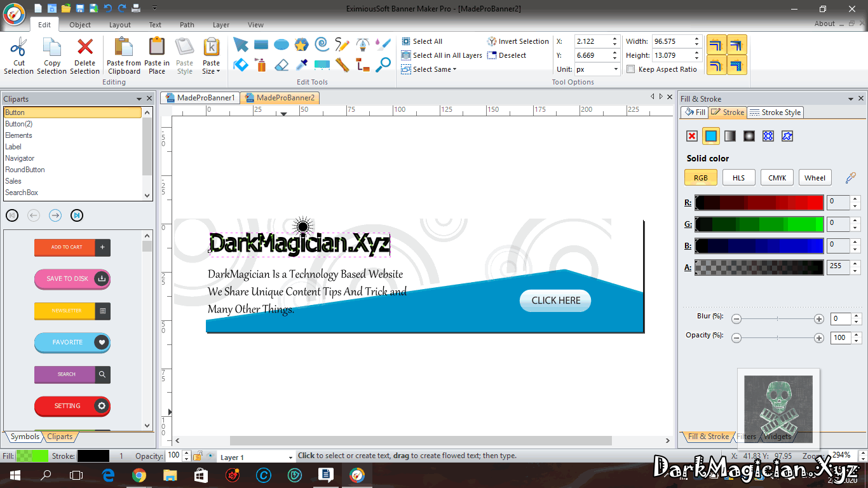
Task: Click Deselect
Action: pos(506,55)
